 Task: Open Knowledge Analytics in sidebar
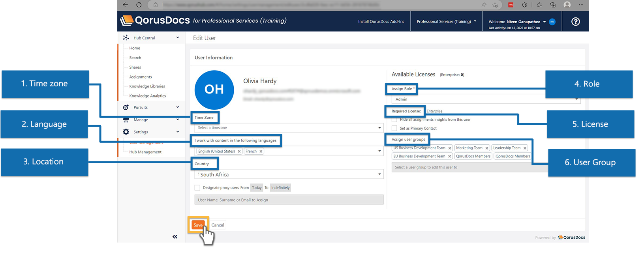click(x=148, y=96)
